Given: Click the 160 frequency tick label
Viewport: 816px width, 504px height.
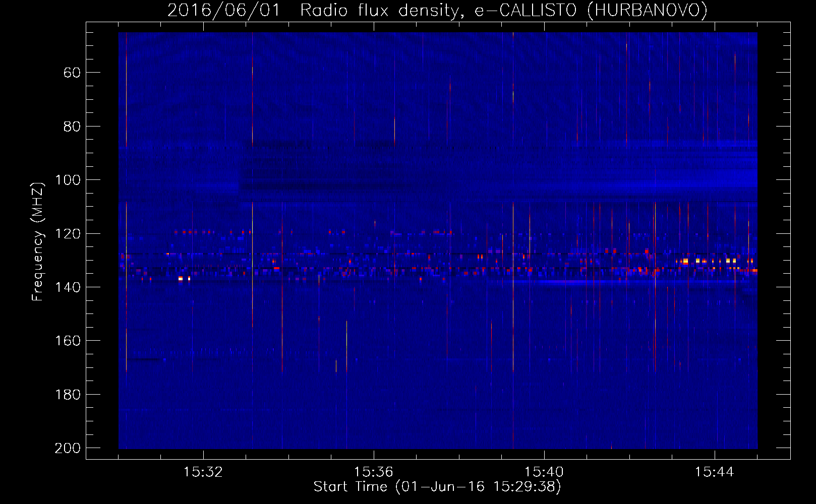Looking at the screenshot, I should pyautogui.click(x=68, y=341).
